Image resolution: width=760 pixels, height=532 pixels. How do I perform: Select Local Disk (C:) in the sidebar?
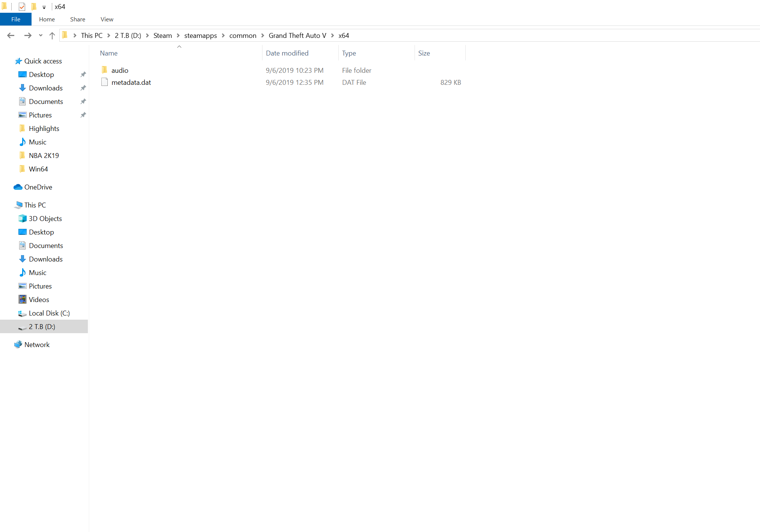point(49,313)
